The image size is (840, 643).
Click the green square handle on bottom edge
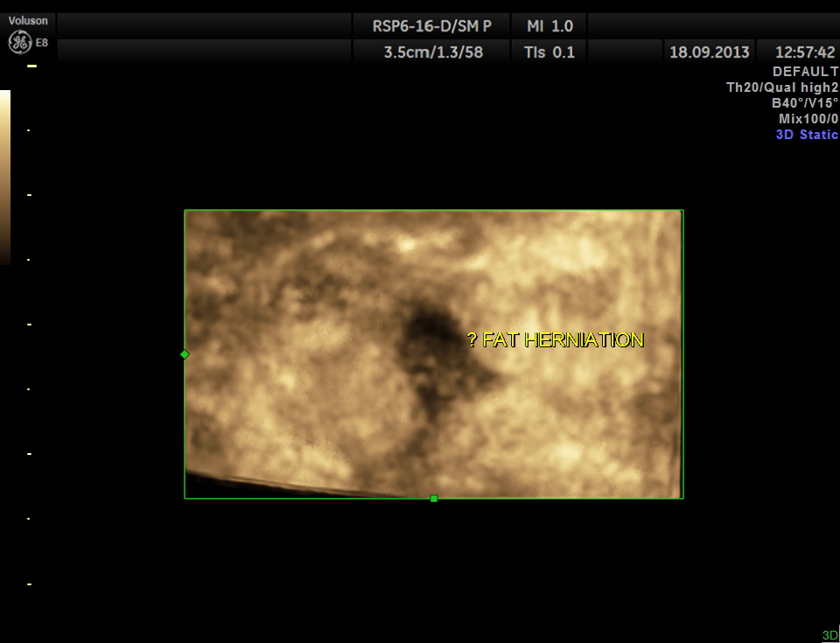click(434, 499)
